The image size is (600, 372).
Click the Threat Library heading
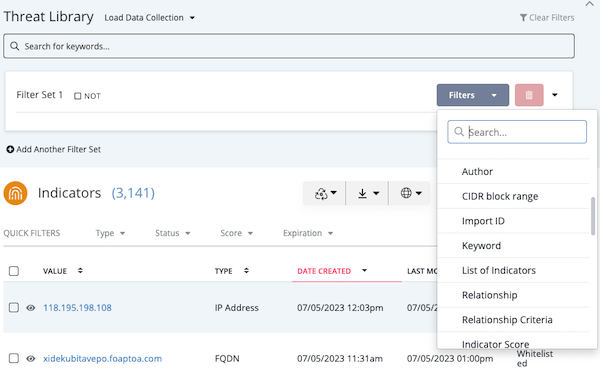click(x=49, y=17)
